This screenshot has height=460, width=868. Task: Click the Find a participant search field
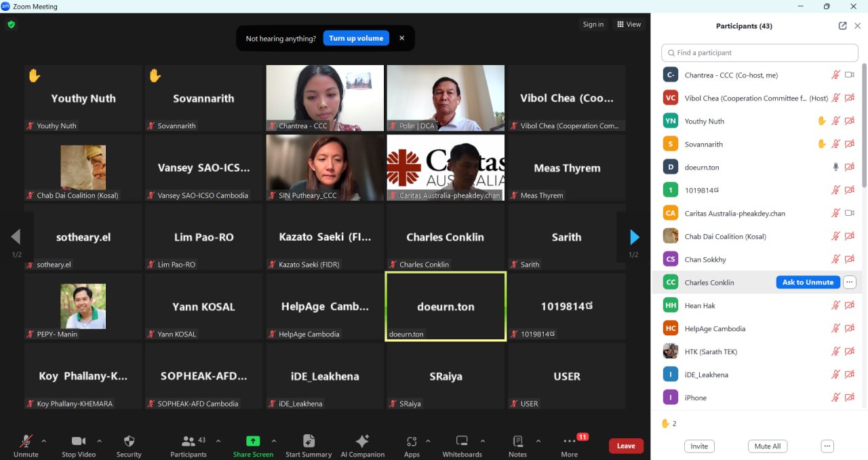click(759, 53)
